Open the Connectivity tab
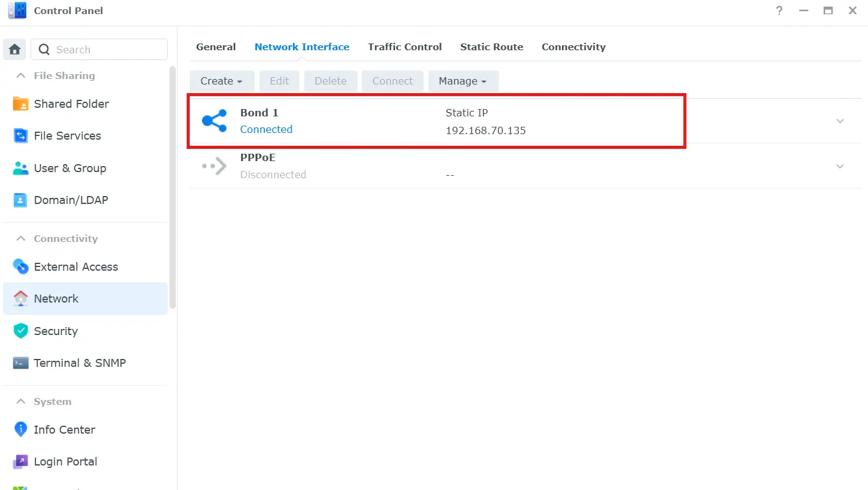 (x=574, y=47)
